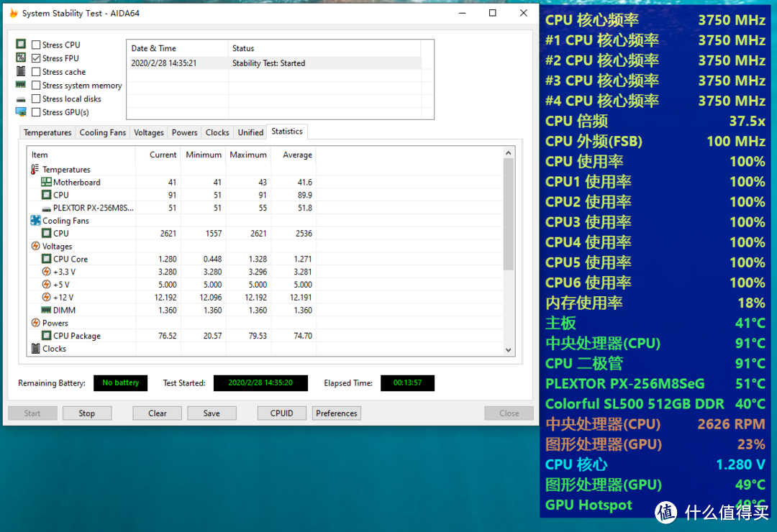Click the CPU Core chip icon
The width and height of the screenshot is (777, 532).
pos(46,259)
